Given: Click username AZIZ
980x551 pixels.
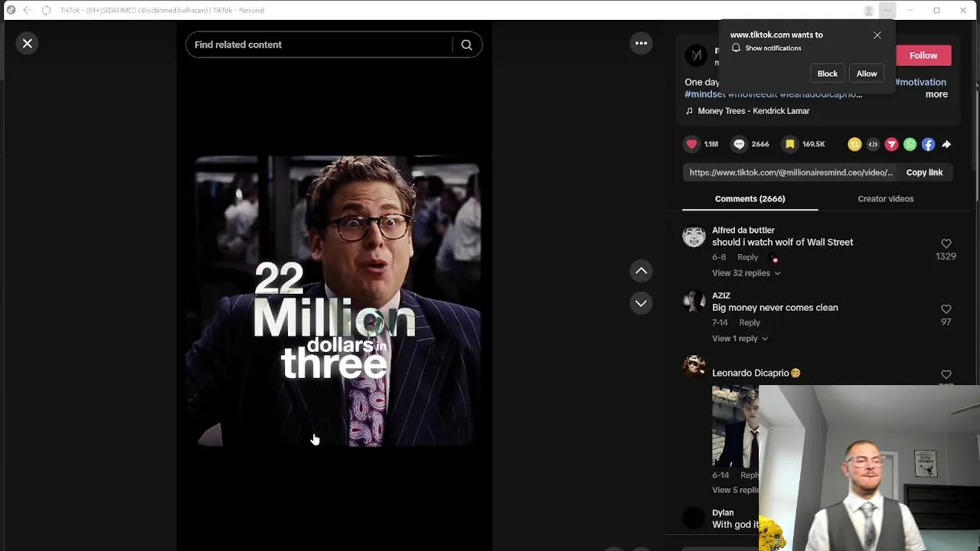Looking at the screenshot, I should 721,295.
